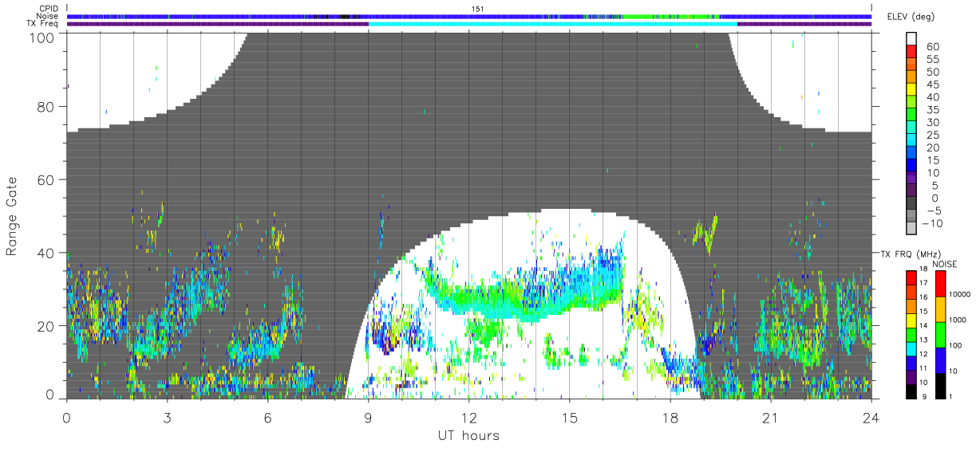Click the "UT hours" x-axis title
The width and height of the screenshot is (980, 452).
pyautogui.click(x=468, y=436)
